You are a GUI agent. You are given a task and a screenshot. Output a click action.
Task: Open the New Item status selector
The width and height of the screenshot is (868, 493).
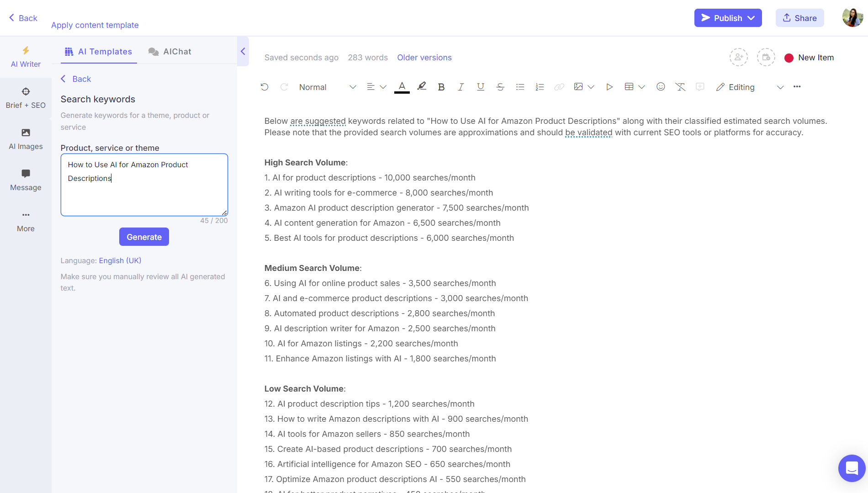(809, 58)
